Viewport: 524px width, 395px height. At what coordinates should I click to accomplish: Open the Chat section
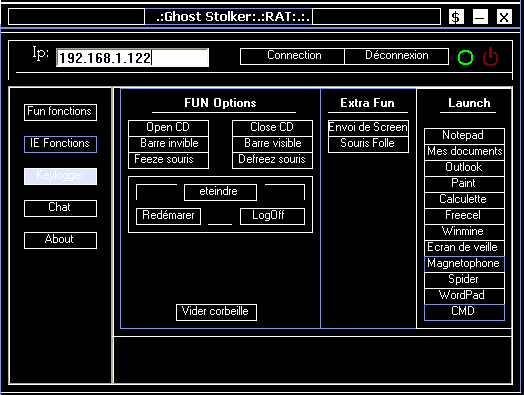click(x=60, y=208)
